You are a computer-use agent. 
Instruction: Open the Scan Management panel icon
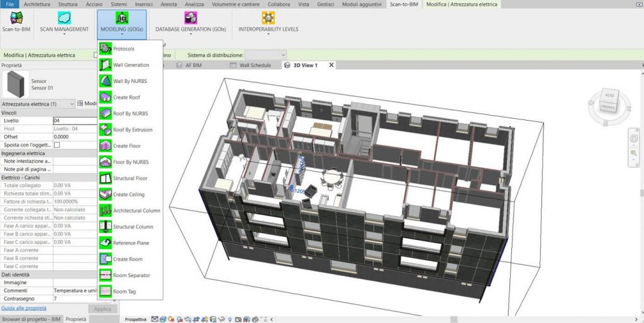(x=64, y=18)
